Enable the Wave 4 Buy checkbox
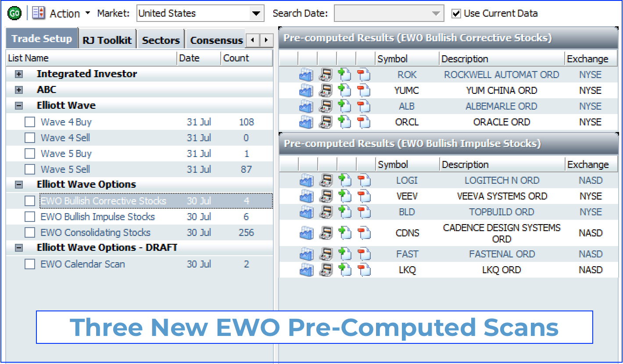This screenshot has height=364, width=623. [x=29, y=122]
